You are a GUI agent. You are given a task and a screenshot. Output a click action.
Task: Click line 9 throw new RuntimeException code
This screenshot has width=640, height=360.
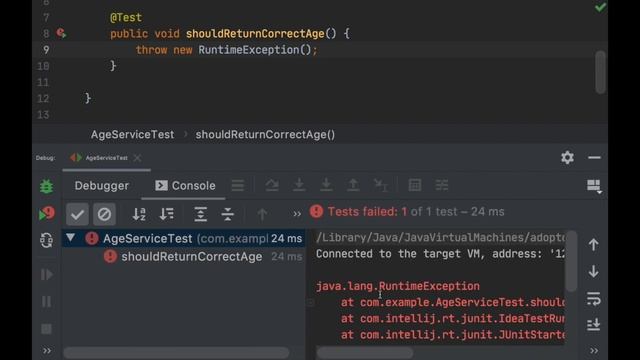point(227,50)
